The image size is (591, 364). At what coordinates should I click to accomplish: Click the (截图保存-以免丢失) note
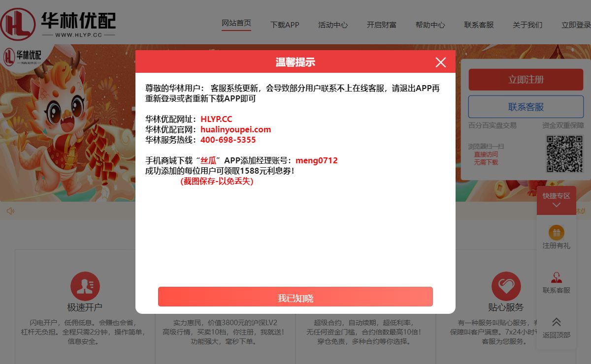(217, 181)
